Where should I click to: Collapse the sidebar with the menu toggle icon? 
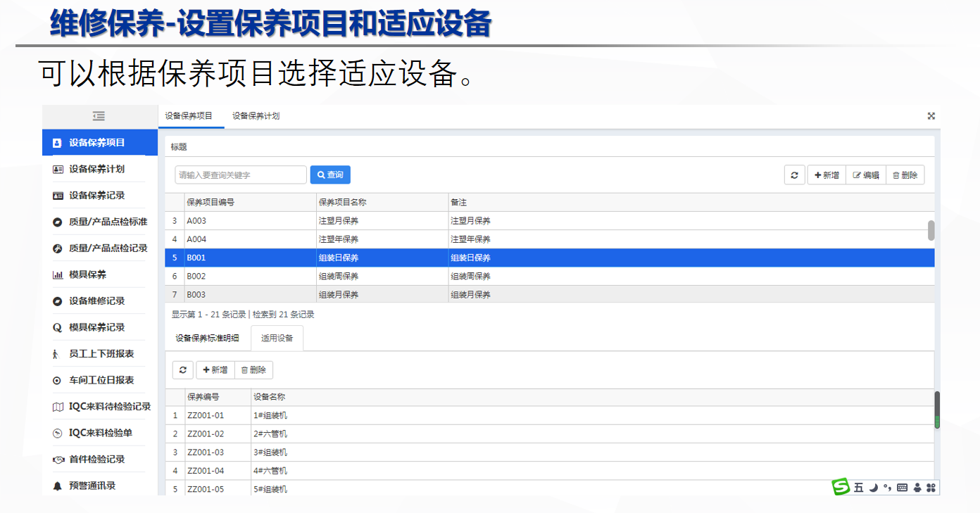[99, 116]
